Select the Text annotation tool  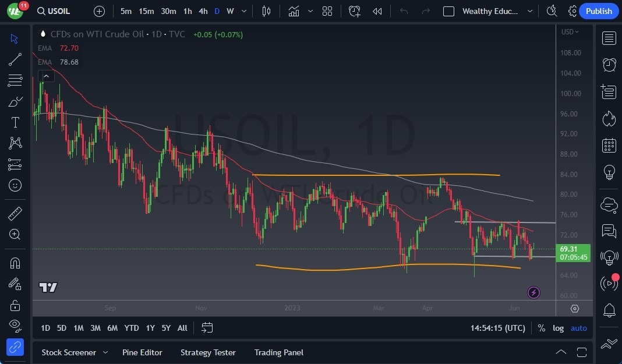15,122
